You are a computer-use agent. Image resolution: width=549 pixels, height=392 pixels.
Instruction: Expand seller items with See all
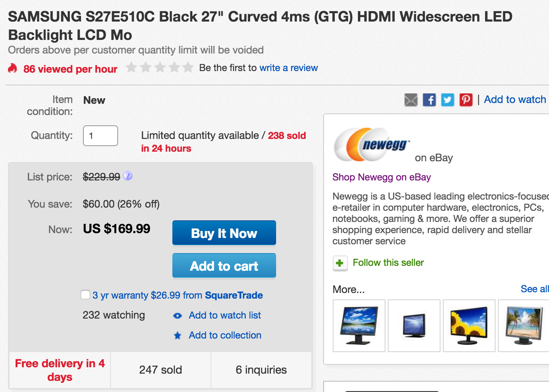535,289
